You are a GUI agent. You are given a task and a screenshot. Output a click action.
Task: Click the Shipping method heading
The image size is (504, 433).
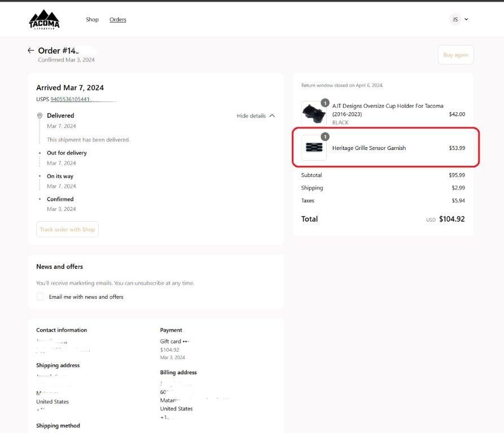coord(58,426)
